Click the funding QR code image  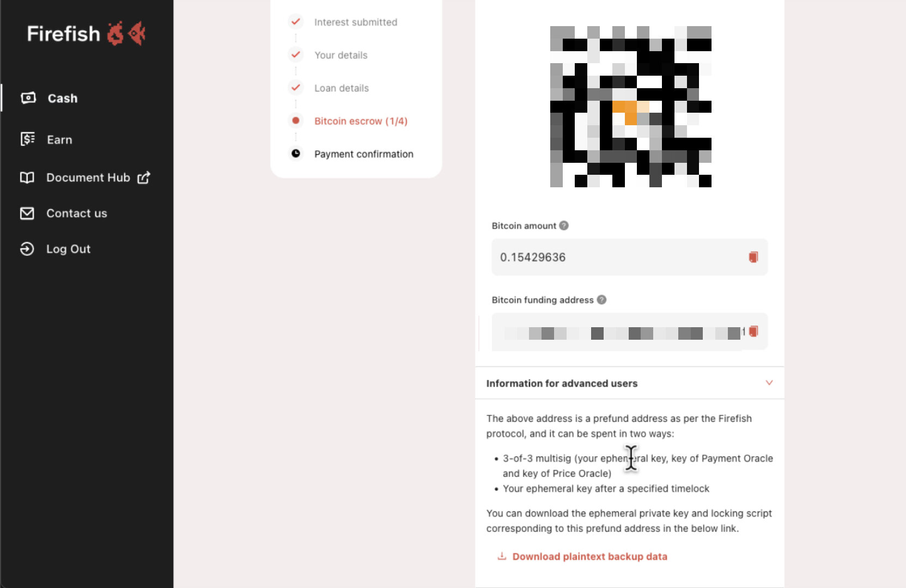631,107
